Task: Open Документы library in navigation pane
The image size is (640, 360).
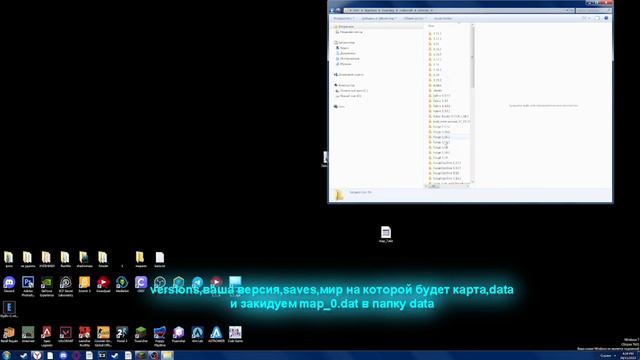Action: (345, 53)
